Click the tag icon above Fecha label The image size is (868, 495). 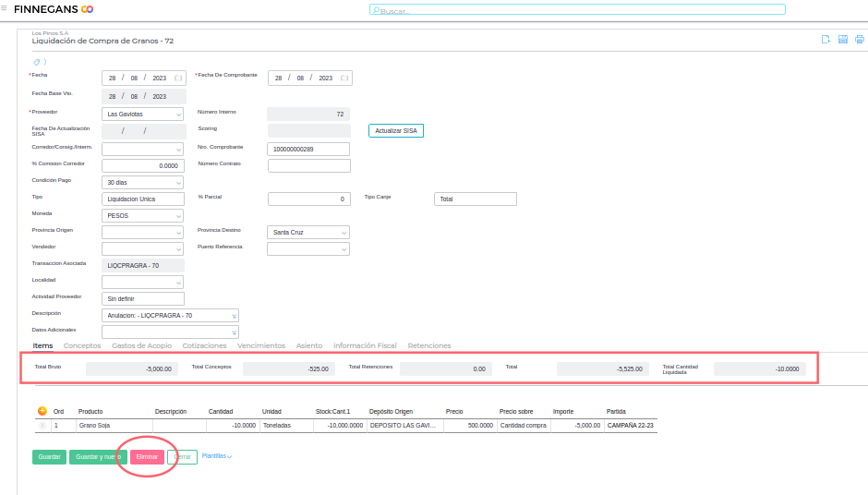(x=36, y=62)
